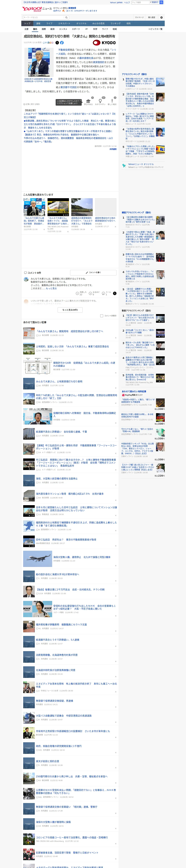Viewport: 186px width, 868px height.
Task: Play the TBS NEWS DIG 4:00 video thumbnail
Action: [58, 207]
